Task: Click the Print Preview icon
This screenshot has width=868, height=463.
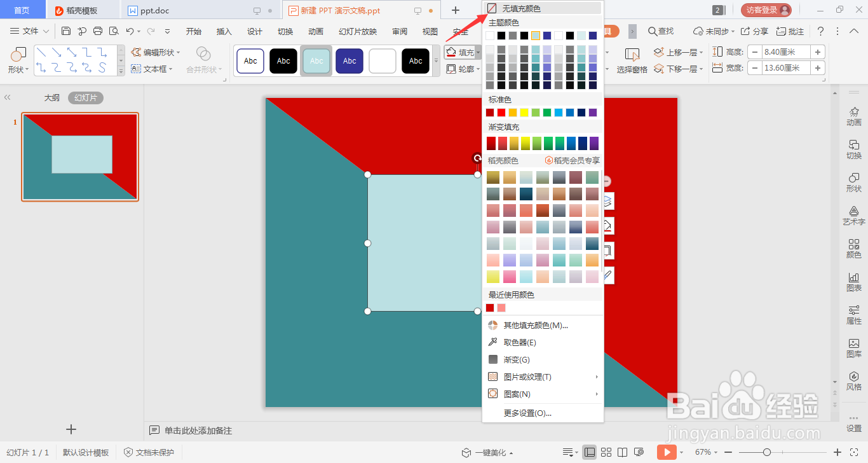Action: pyautogui.click(x=114, y=31)
